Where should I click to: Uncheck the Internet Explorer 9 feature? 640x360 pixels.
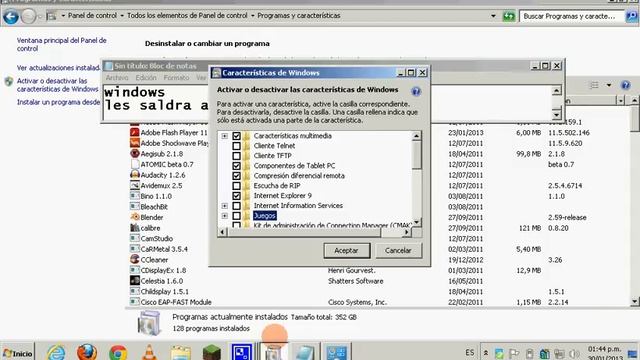236,196
